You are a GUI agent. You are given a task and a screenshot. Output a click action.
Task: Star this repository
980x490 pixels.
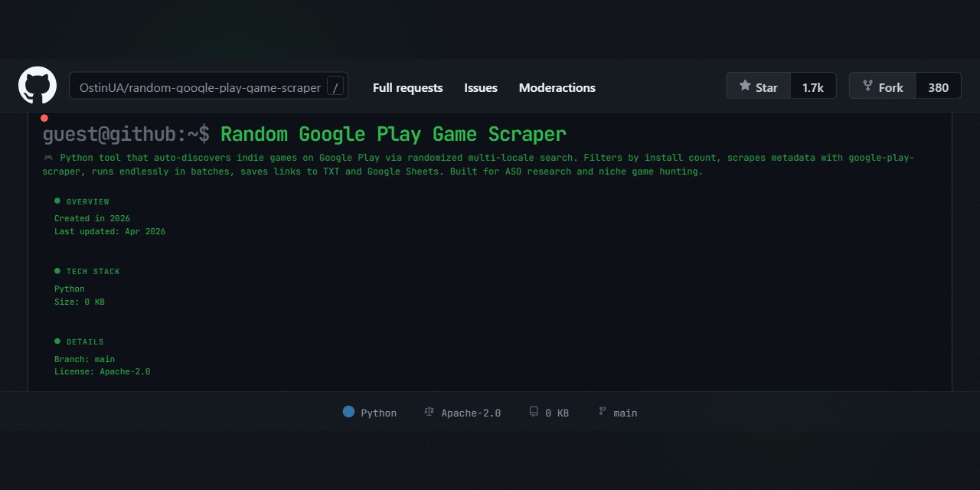click(x=758, y=86)
